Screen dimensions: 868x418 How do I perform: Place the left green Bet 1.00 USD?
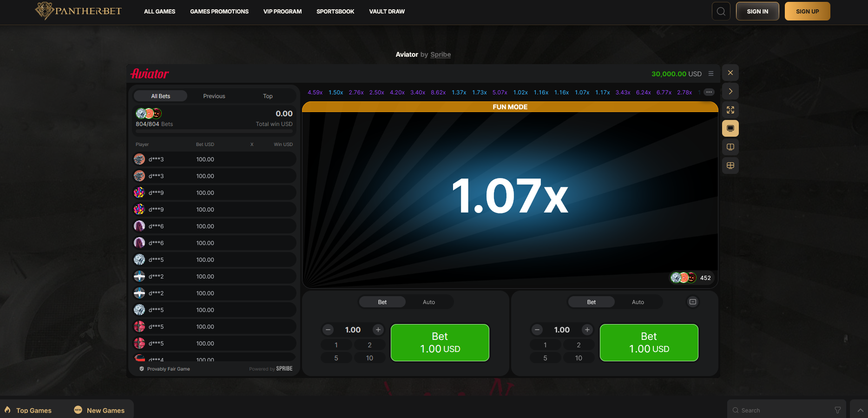(440, 343)
